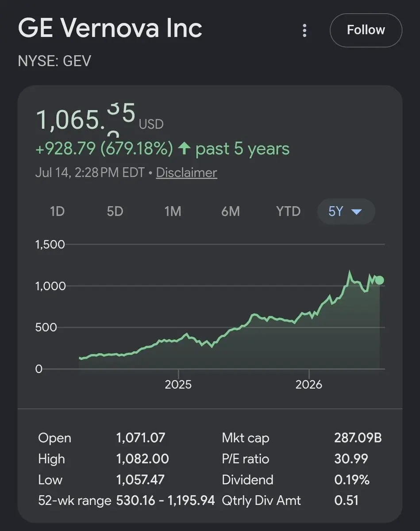Switch chart to 5D range

coord(115,211)
